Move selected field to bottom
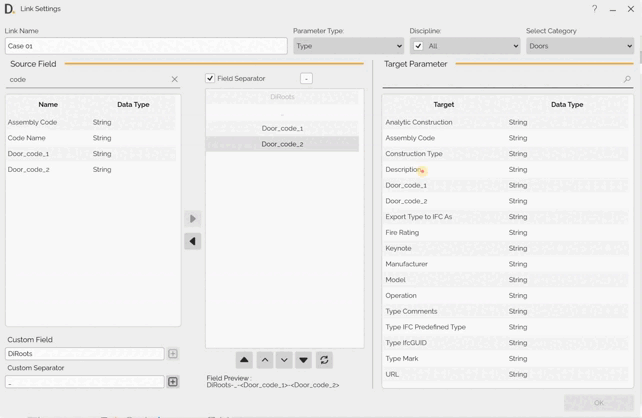This screenshot has width=642, height=418. [x=303, y=360]
